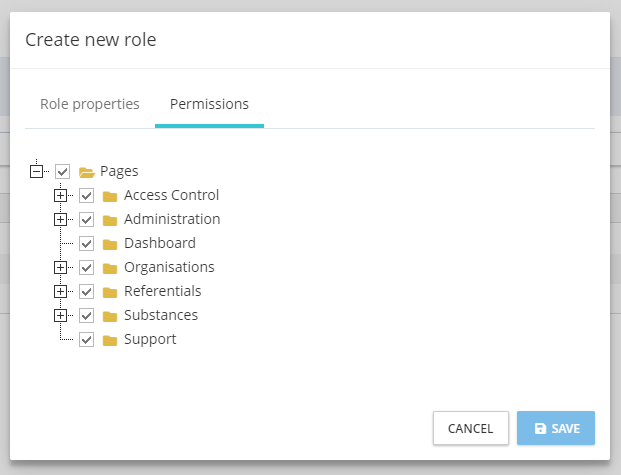Viewport: 621px width, 475px height.
Task: Expand the Access Control node
Action: point(61,196)
